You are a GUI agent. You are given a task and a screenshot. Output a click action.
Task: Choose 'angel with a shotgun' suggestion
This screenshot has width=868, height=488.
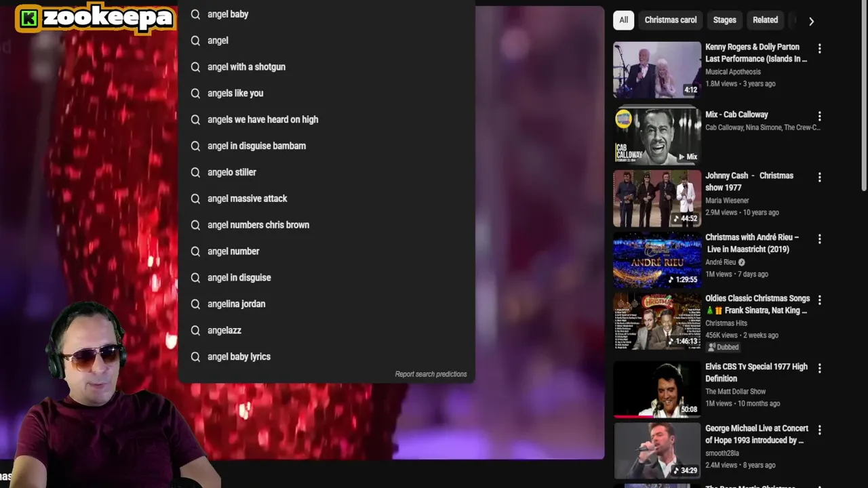(326, 67)
